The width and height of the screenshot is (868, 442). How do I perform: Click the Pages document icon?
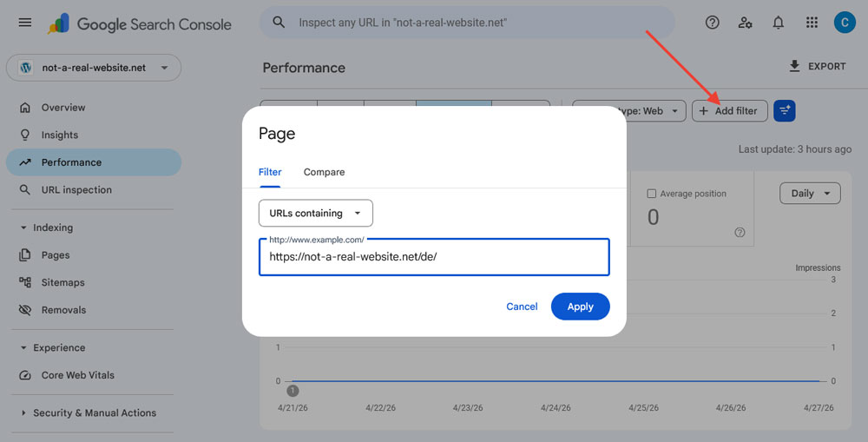click(25, 254)
